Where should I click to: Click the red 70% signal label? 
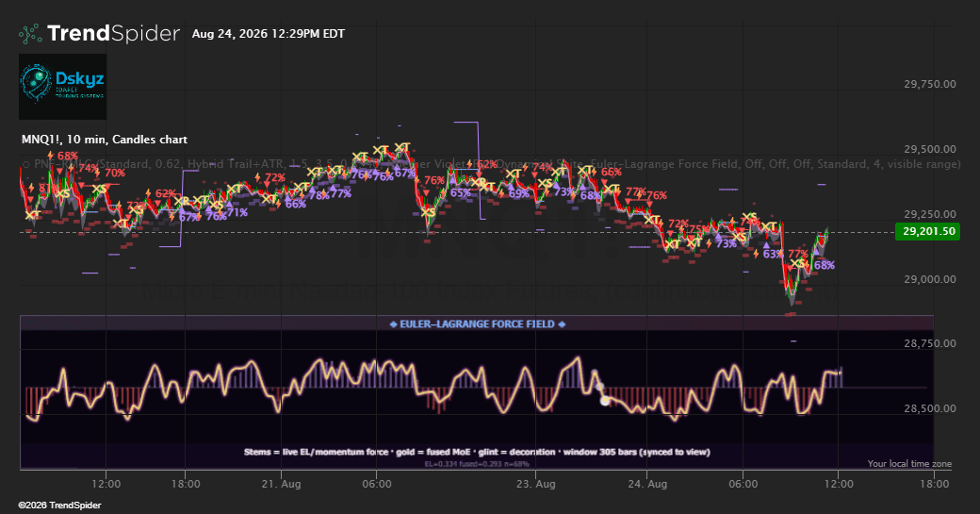tap(115, 174)
